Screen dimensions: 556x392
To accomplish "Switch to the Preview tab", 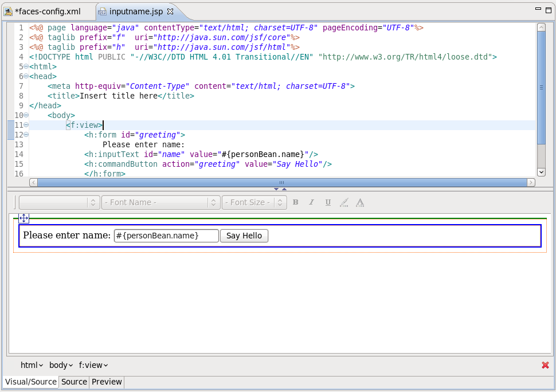I will point(107,382).
